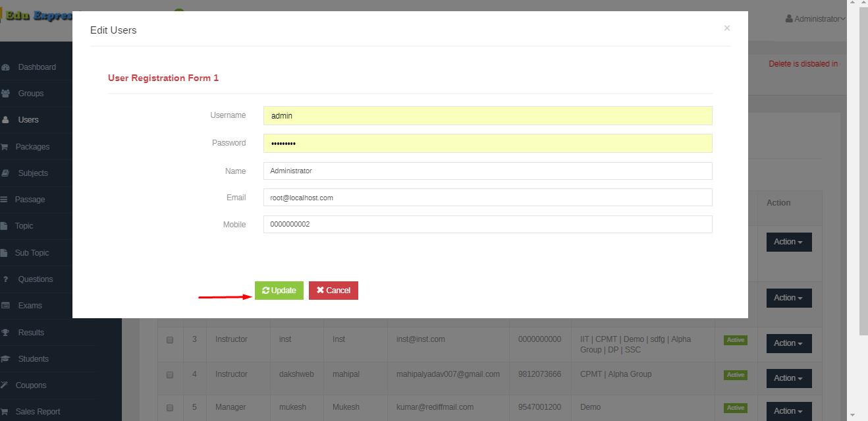Click the Edu Express logo
The height and width of the screenshot is (421, 868).
click(36, 16)
